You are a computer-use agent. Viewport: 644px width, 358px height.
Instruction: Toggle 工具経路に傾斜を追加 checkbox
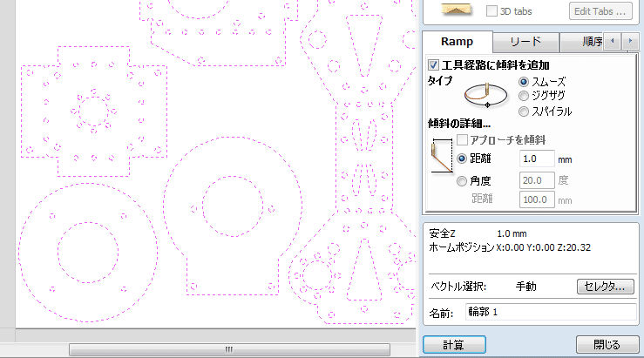433,64
